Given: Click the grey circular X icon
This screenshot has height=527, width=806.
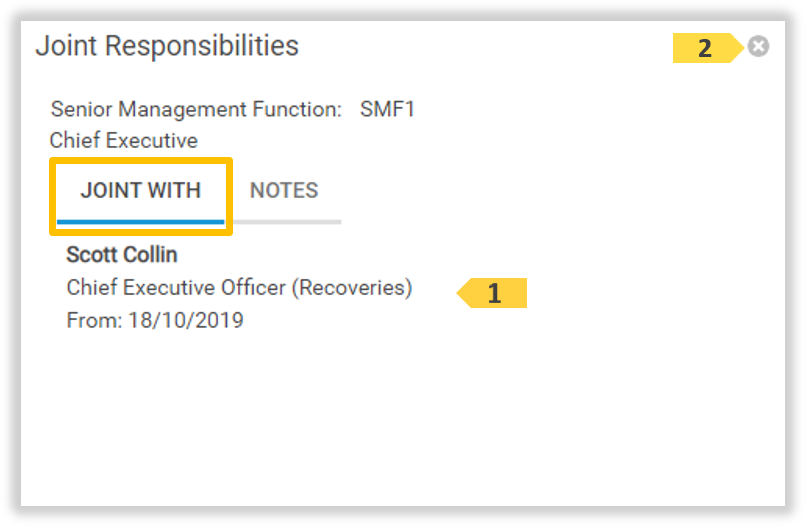Looking at the screenshot, I should 759,46.
